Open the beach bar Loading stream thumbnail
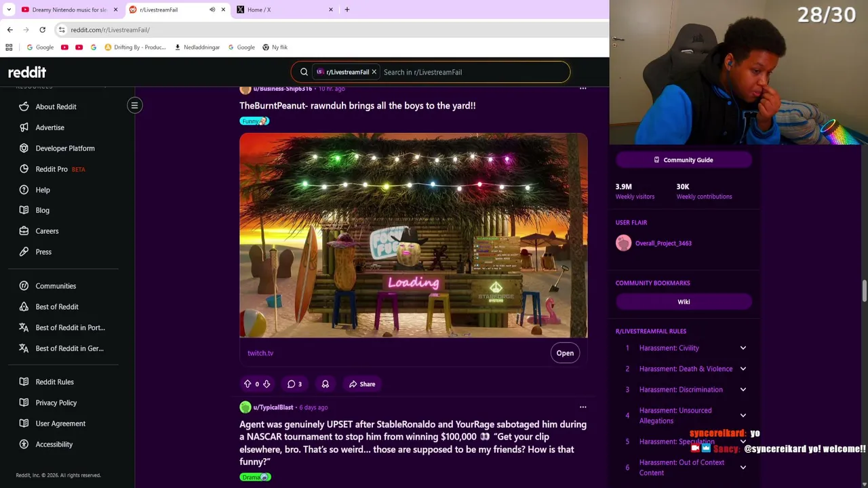This screenshot has height=488, width=868. (413, 235)
